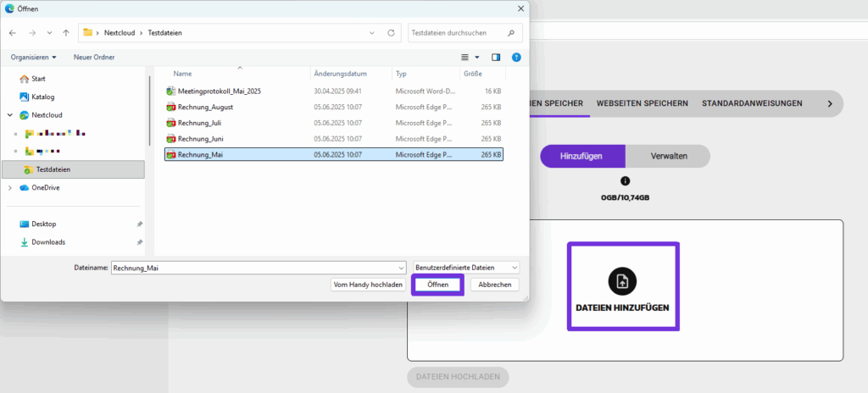
Task: Toggle the preview pane icon
Action: [x=496, y=57]
